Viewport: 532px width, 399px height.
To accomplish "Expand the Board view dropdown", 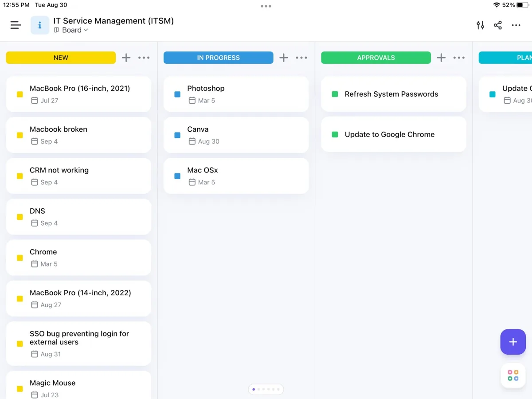I will [71, 30].
